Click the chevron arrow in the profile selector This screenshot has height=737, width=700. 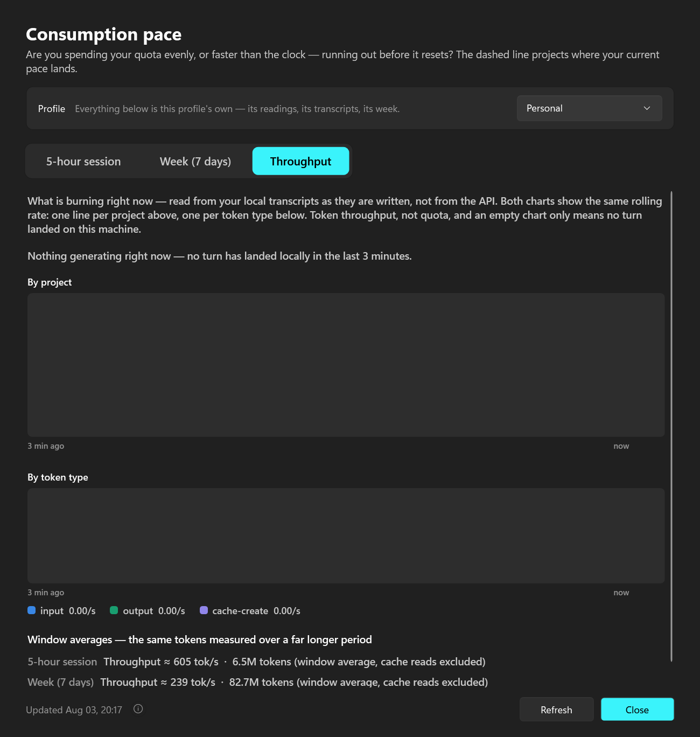click(x=647, y=108)
